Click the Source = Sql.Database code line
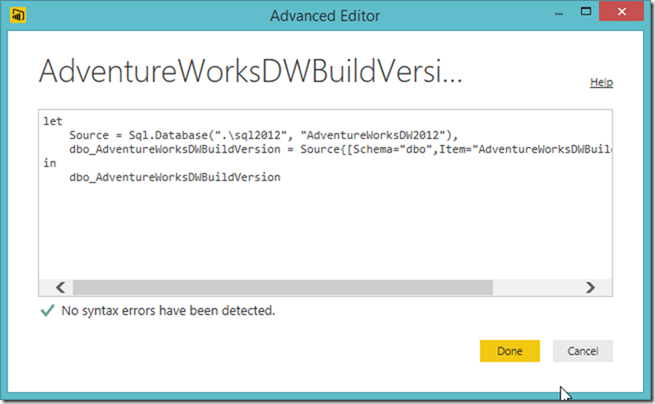The image size is (655, 404). point(264,135)
